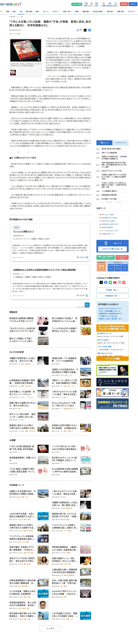Viewport: 138px width, 644px height.
Task: Open the 社会 navigation item
Action: (x=21, y=11)
